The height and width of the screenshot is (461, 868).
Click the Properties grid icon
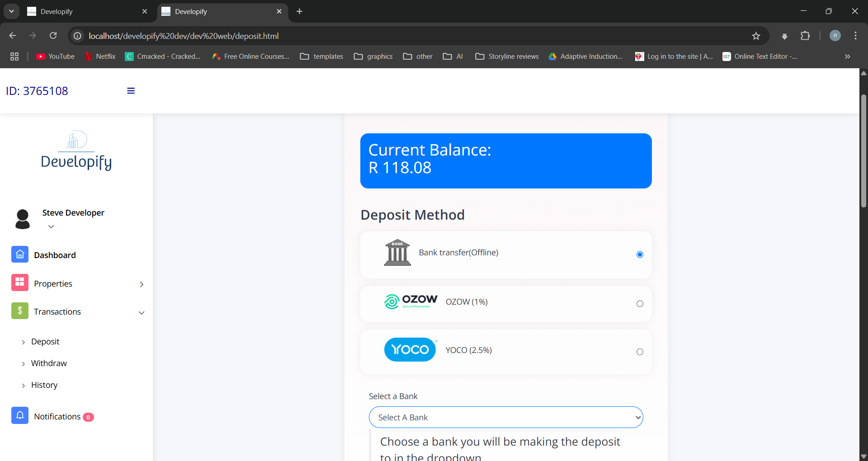tap(20, 283)
